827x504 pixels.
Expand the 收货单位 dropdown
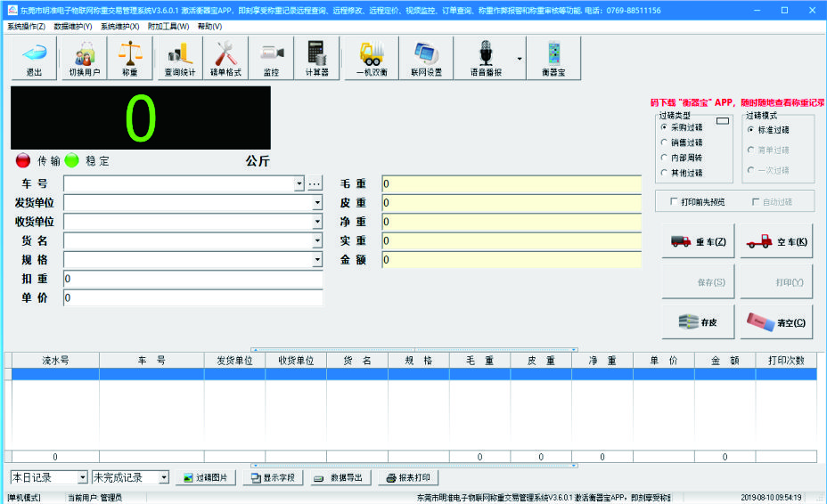(317, 222)
